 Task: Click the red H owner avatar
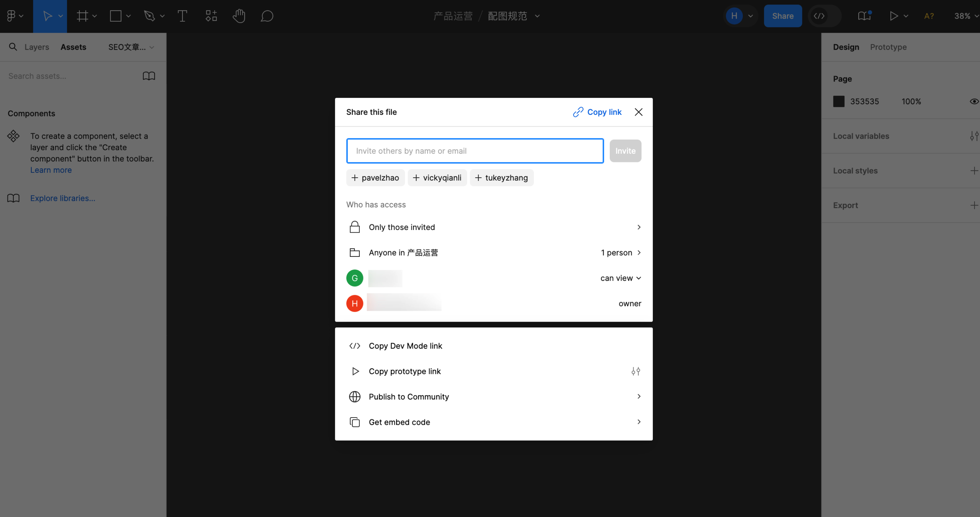pos(355,304)
